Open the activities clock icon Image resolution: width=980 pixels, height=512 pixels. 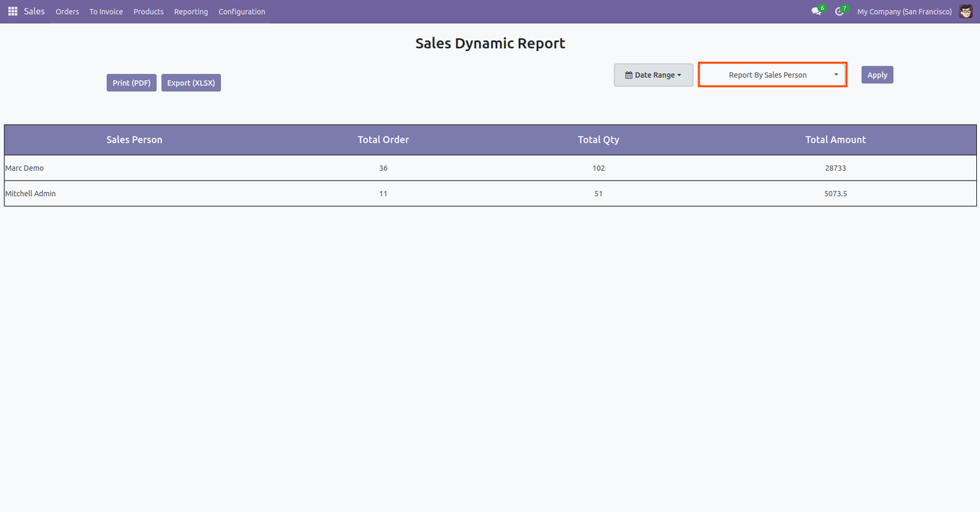click(x=839, y=12)
